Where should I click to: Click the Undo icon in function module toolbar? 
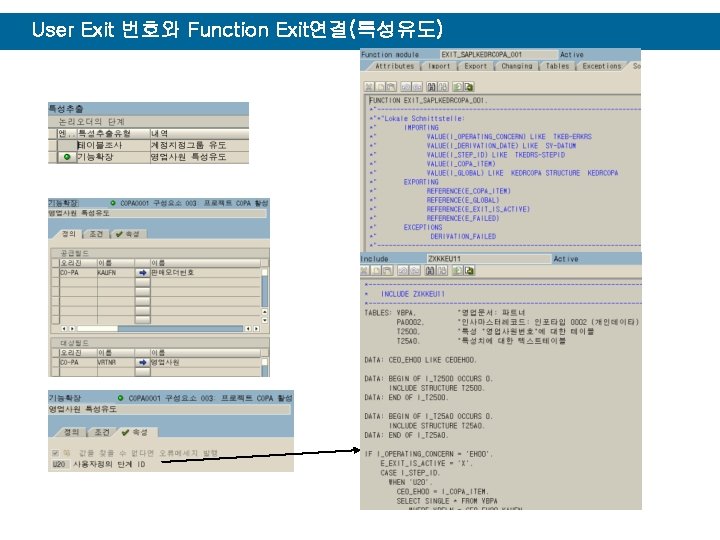406,86
